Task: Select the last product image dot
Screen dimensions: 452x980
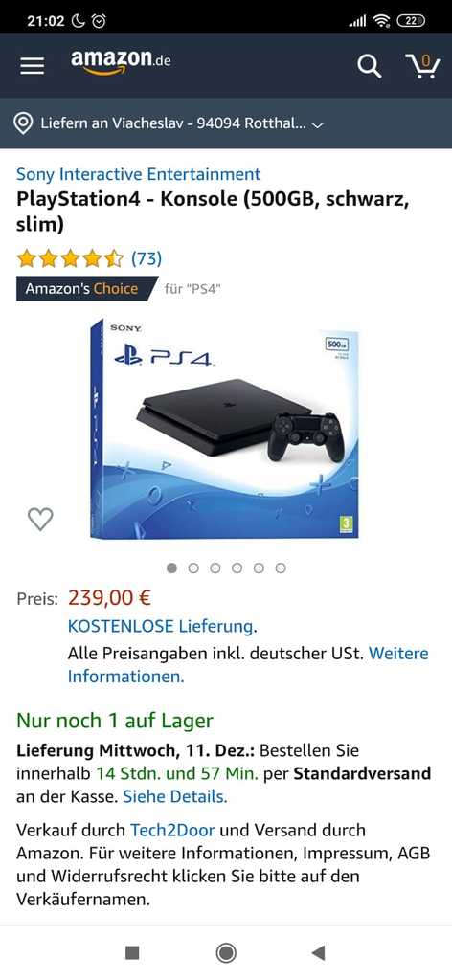Action: point(281,568)
